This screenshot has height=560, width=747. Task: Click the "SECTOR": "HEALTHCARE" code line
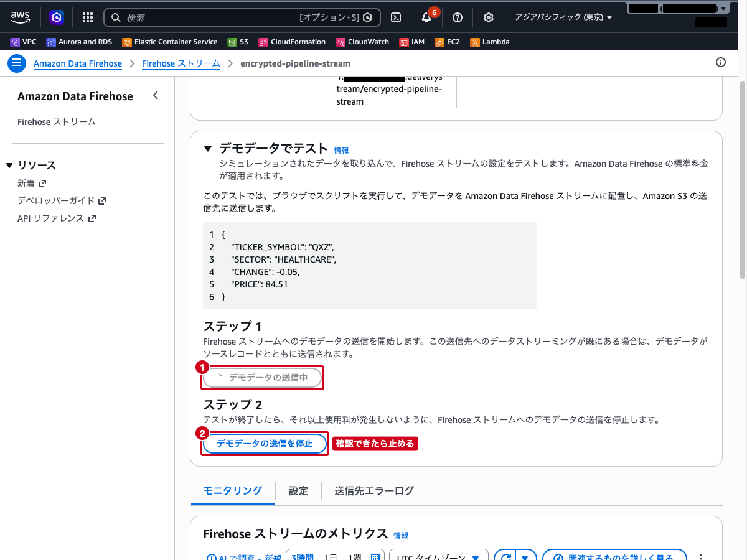[283, 259]
